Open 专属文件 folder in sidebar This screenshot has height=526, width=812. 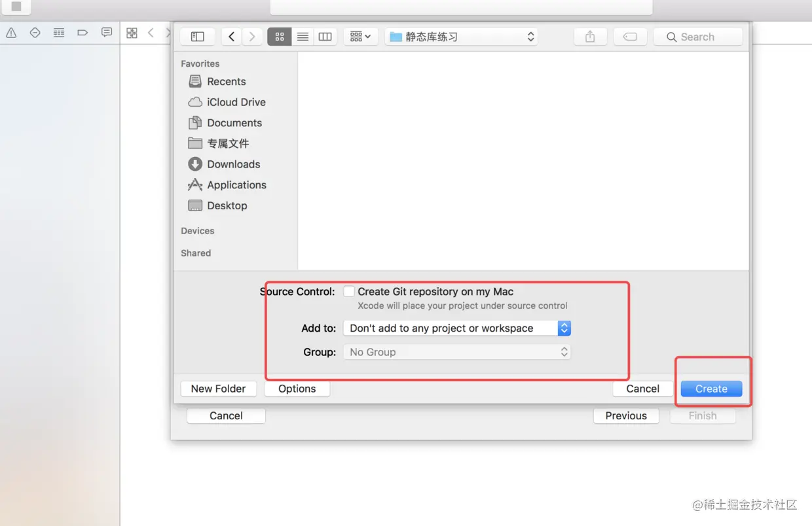218,143
